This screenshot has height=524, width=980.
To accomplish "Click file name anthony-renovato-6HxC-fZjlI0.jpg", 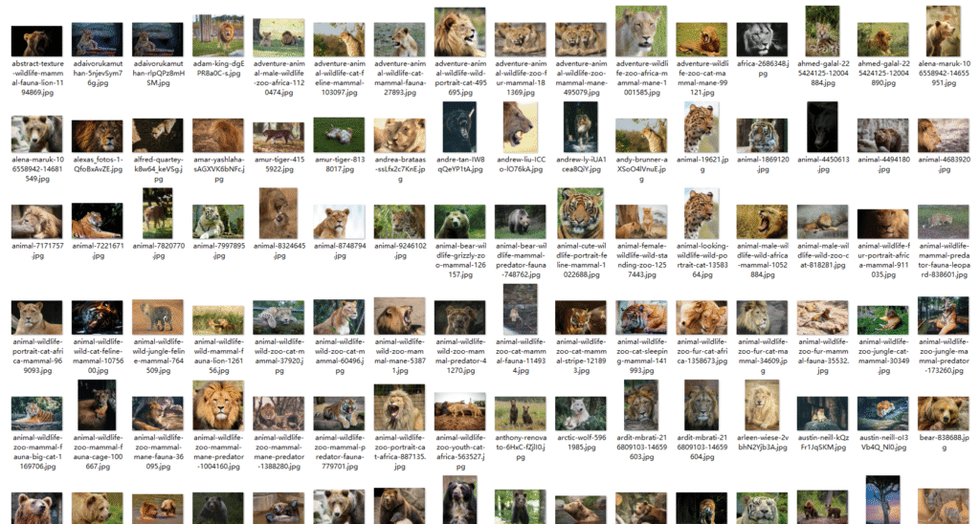I will (521, 448).
